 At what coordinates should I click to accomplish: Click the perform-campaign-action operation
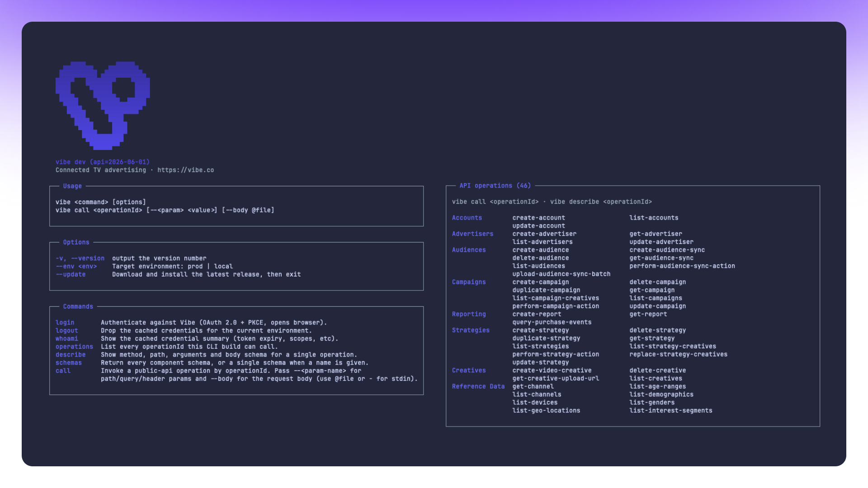[556, 306]
